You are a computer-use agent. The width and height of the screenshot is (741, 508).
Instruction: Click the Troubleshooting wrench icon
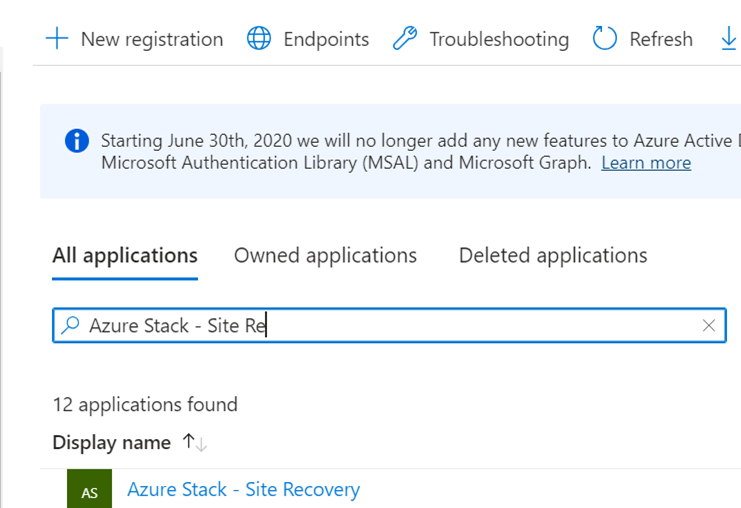coord(405,39)
